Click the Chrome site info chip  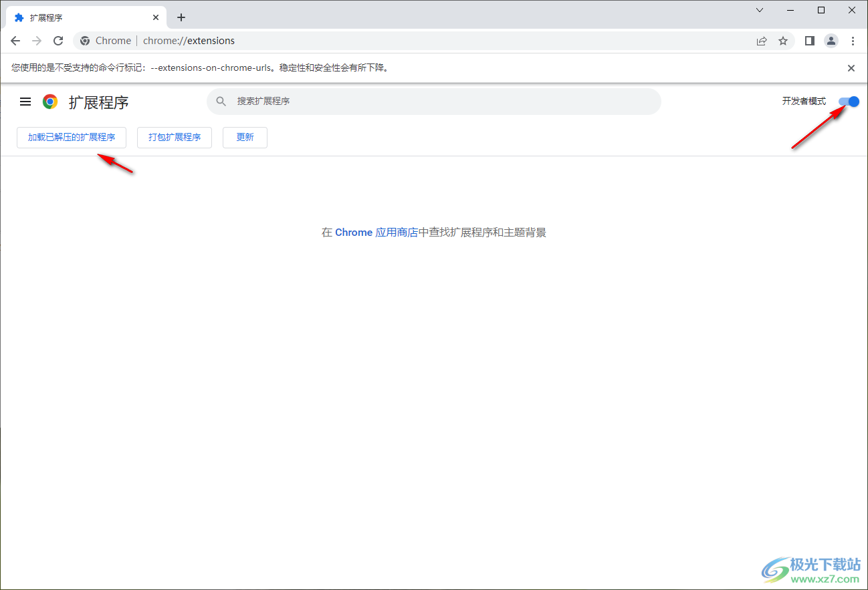(x=106, y=41)
